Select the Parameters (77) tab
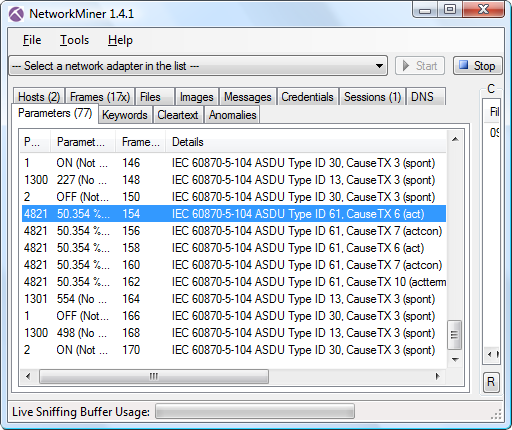Image resolution: width=512 pixels, height=430 pixels. [55, 113]
